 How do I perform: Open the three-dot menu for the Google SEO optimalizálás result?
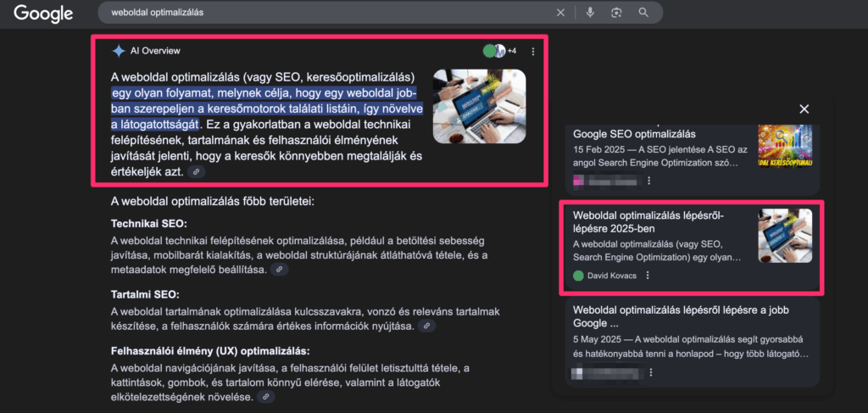(649, 181)
